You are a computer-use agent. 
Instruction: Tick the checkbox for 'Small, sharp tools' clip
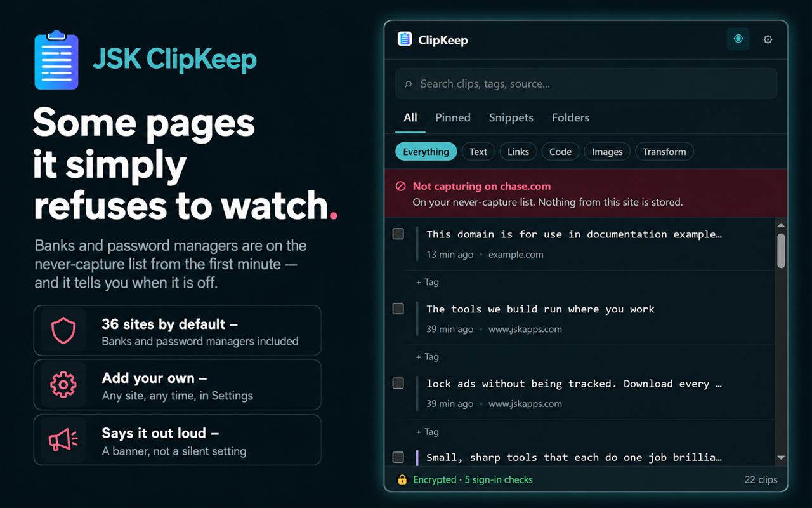pos(398,457)
